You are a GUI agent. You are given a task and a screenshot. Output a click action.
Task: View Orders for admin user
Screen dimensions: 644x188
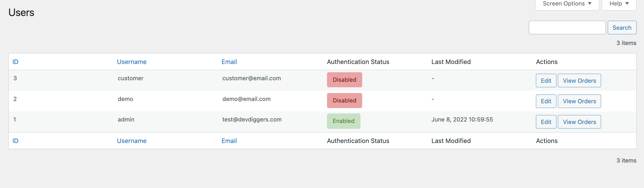tap(579, 122)
